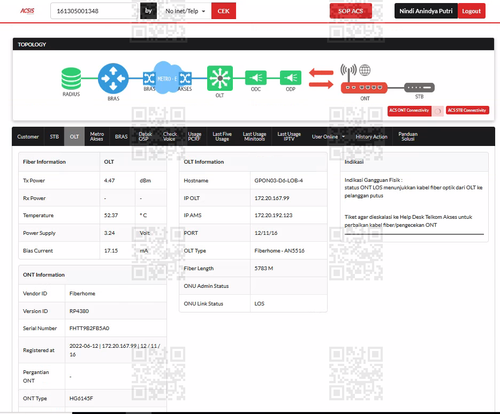This screenshot has height=414, width=500.
Task: Select IP AMS value 172.20.192.123
Action: [x=273, y=215]
